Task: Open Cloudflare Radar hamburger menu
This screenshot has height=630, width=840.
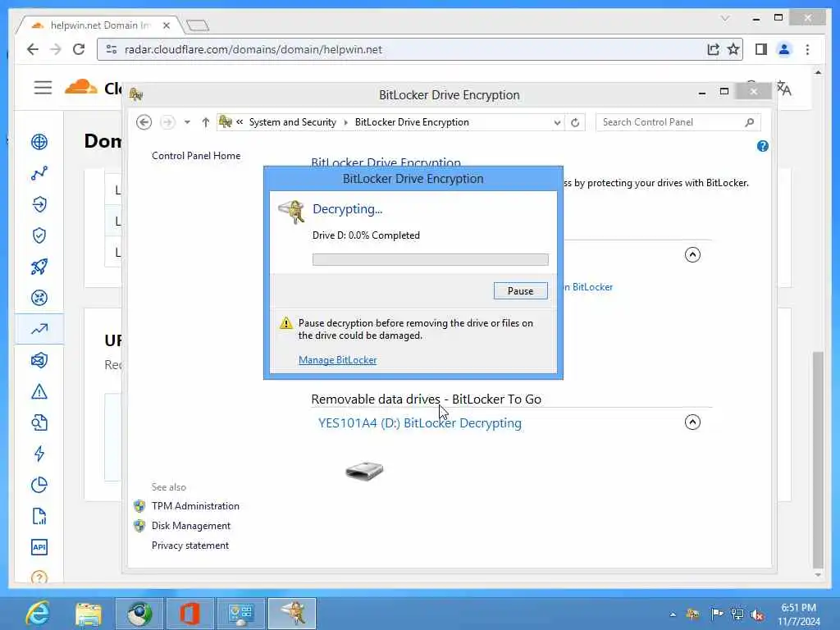Action: 43,87
